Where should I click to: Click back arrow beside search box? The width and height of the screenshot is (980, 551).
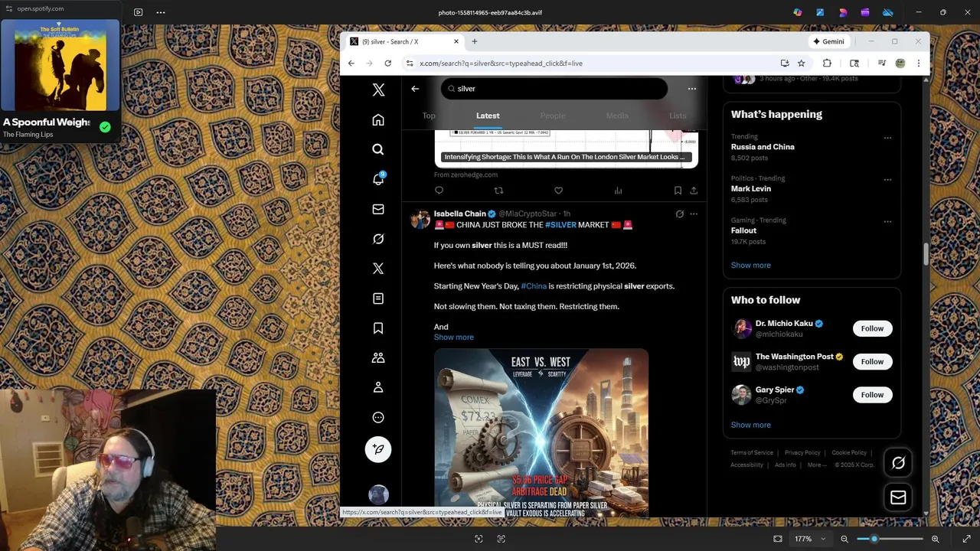[415, 89]
